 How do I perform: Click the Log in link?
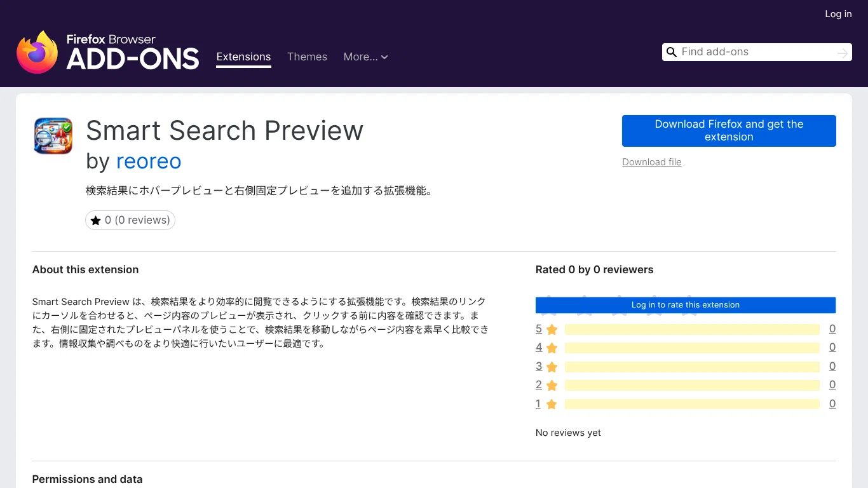(838, 14)
